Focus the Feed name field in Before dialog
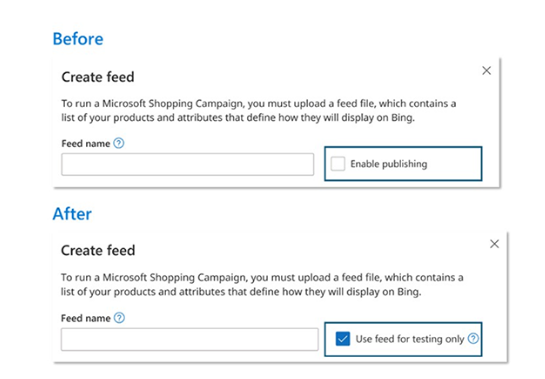Viewport: 545px width, 379px height. tap(188, 164)
